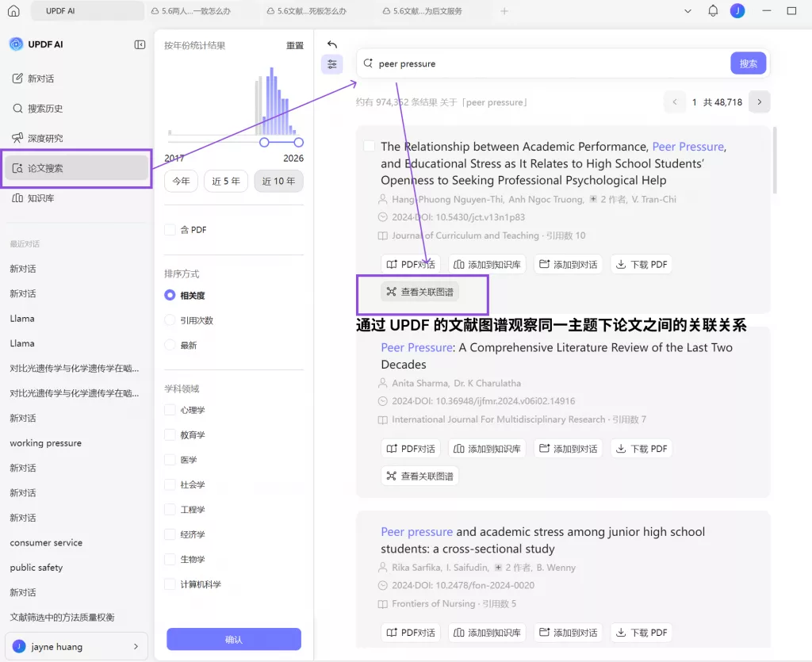Expand authors in the Rika Sarfika entry
This screenshot has height=662, width=812.
tap(498, 568)
